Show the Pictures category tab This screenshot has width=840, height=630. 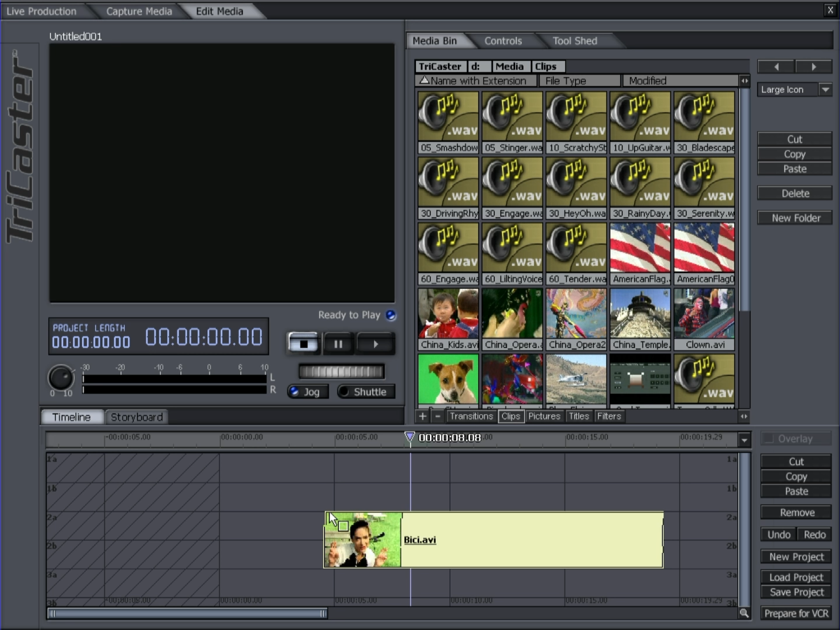[x=544, y=416]
